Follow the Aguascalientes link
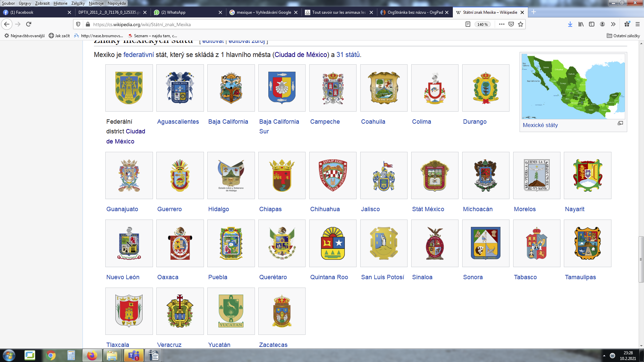This screenshot has width=644, height=362. [x=178, y=122]
